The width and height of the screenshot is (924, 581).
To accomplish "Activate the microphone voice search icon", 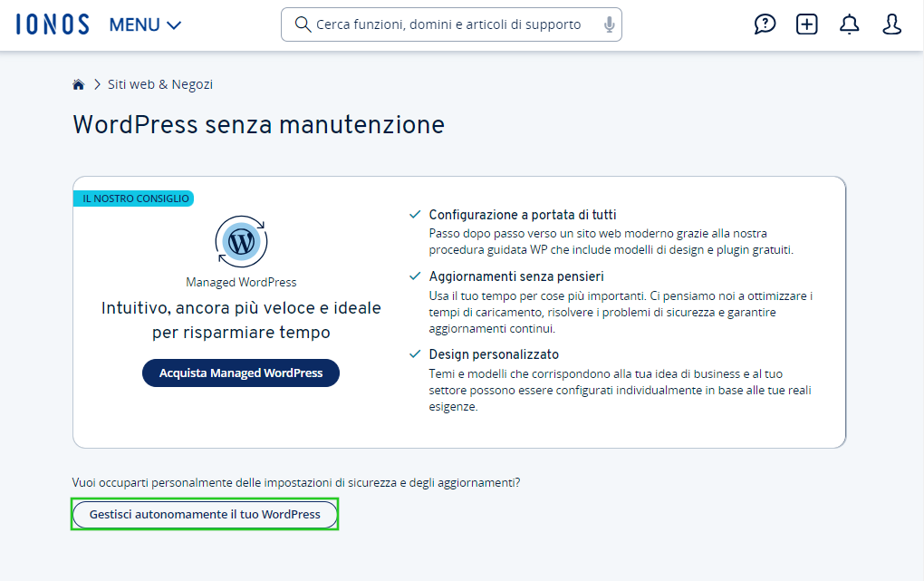I will 610,24.
